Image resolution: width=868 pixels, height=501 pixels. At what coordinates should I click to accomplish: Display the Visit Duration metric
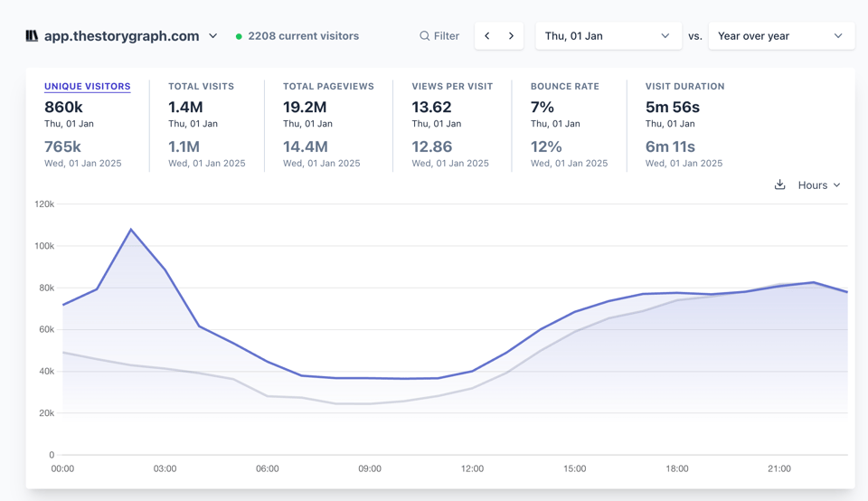coord(684,87)
